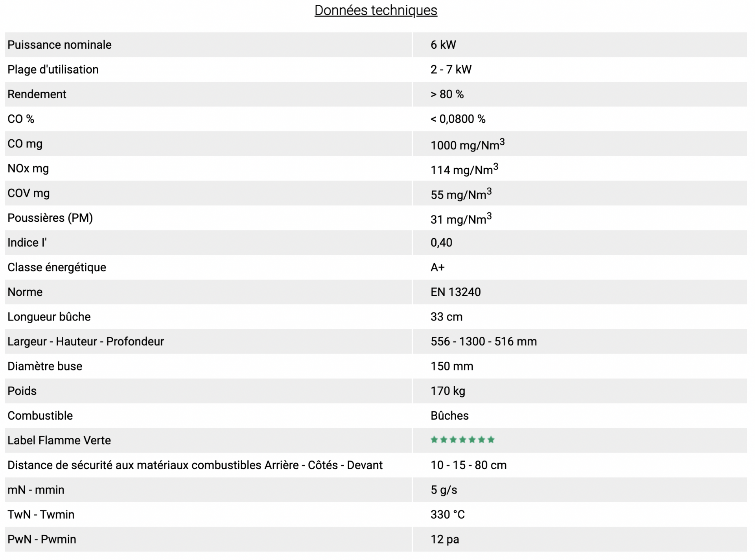755x560 pixels.
Task: Click the '114 mg/Nm3' value
Action: click(x=464, y=169)
